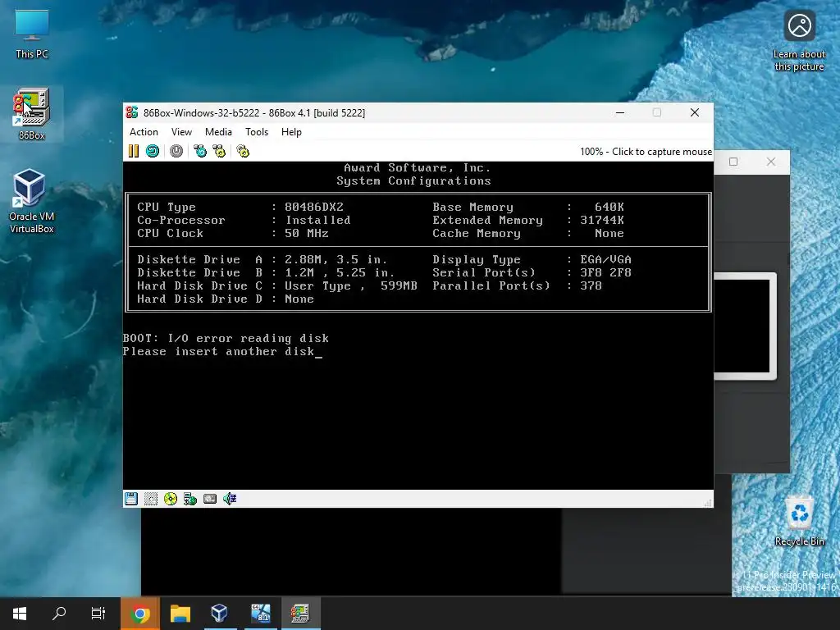Click the taskbar app left of 86Box

(260, 614)
